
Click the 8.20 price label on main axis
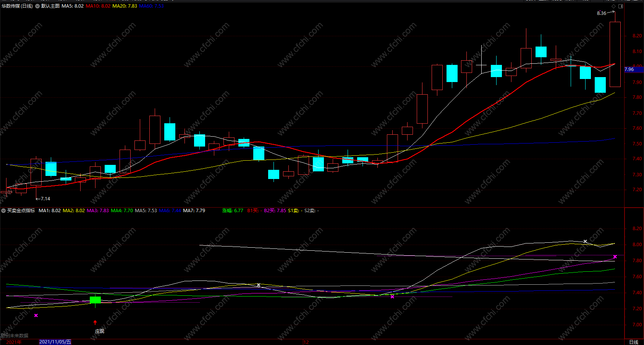pyautogui.click(x=637, y=36)
